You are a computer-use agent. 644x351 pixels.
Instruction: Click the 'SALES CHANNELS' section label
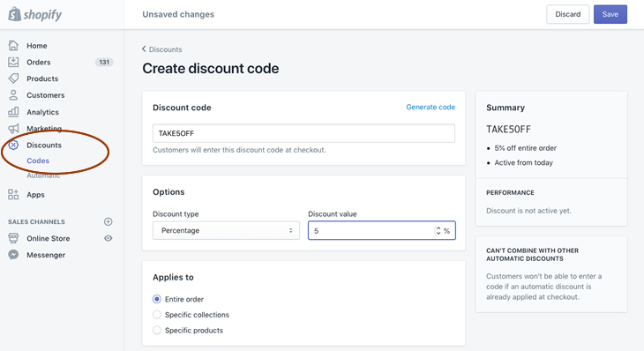pos(36,221)
